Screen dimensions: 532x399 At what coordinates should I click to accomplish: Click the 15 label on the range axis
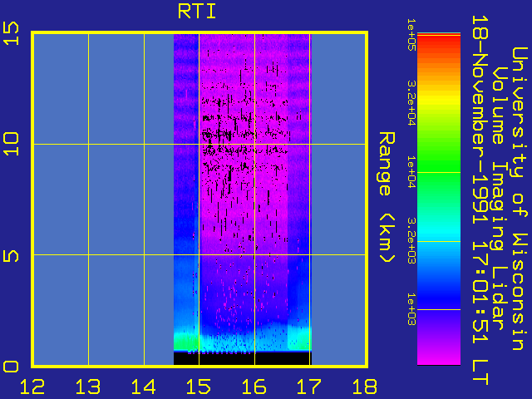11,33
